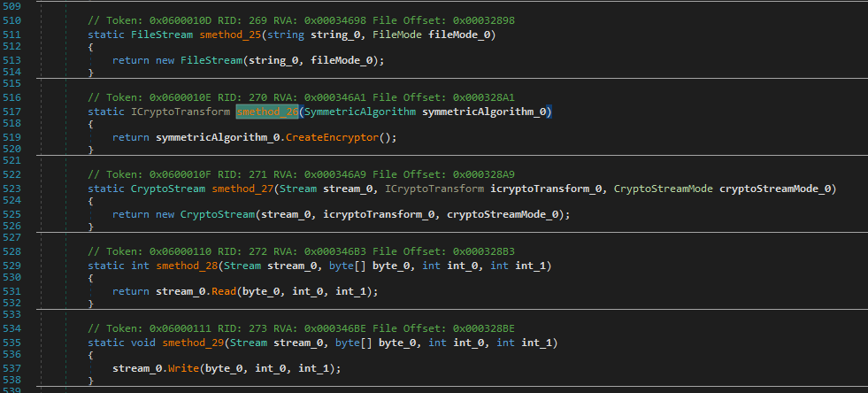Go to the smethod_28 method name
Image resolution: width=868 pixels, height=393 pixels.
[186, 266]
